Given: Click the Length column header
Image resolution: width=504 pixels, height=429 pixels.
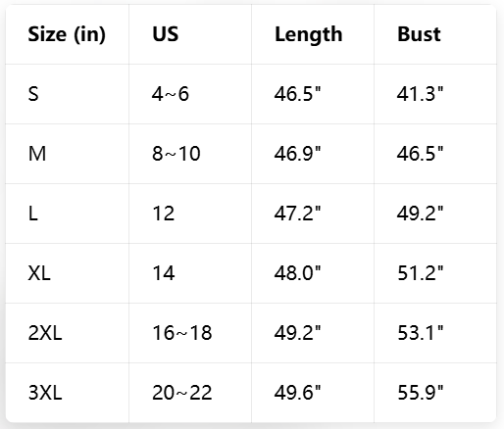Looking at the screenshot, I should [x=309, y=34].
